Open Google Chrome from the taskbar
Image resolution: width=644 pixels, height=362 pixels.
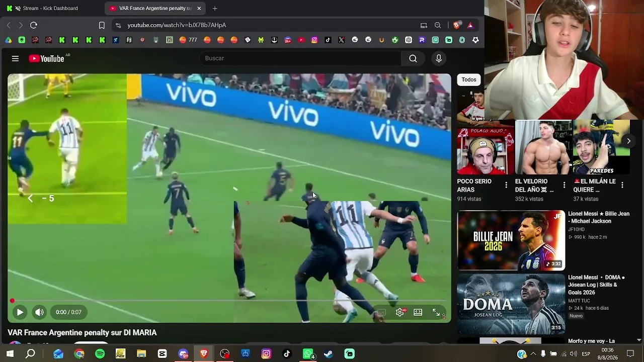point(79,354)
